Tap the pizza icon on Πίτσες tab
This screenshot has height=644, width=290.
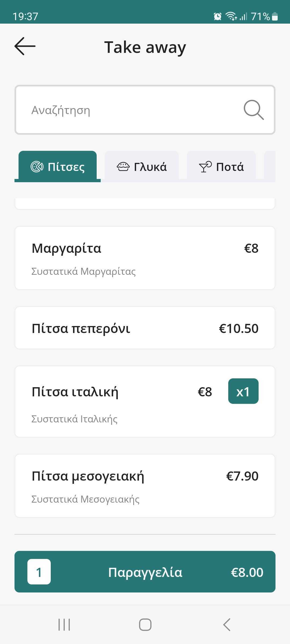coord(37,167)
